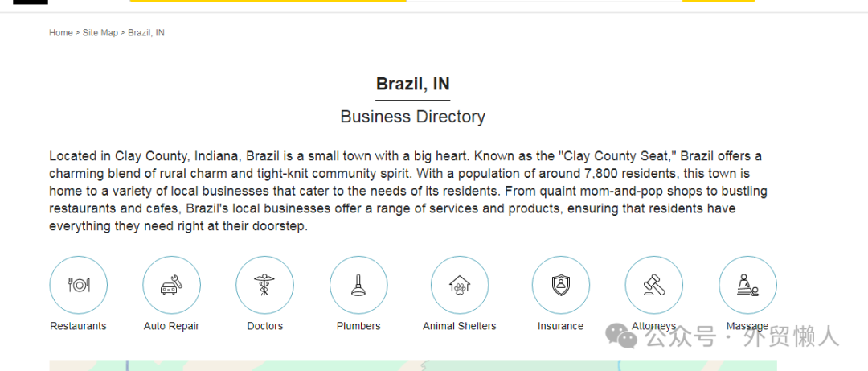Screen dimensions: 868x371
Task: Select the Insurance text label
Action: 560,326
